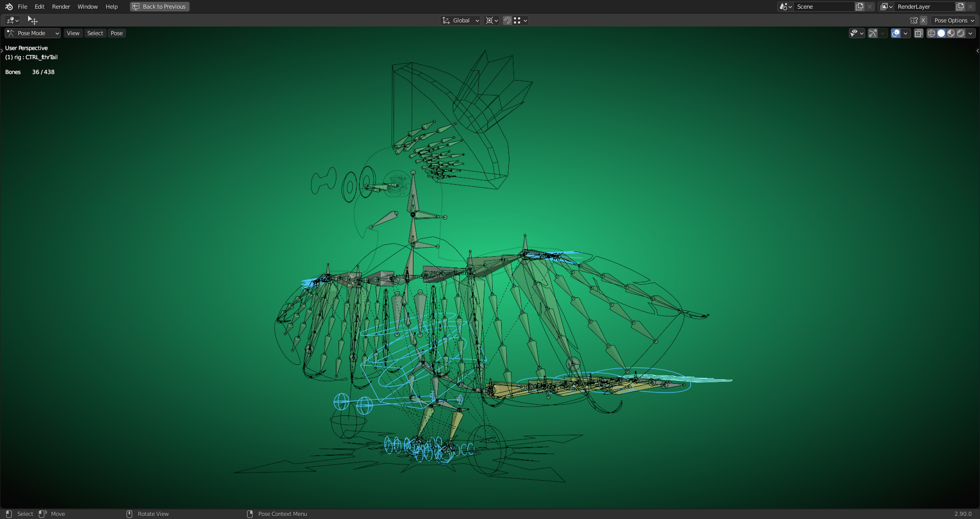Viewport: 980px width, 519px height.
Task: Open the Transform Pivot Point dropdown
Action: click(x=491, y=20)
